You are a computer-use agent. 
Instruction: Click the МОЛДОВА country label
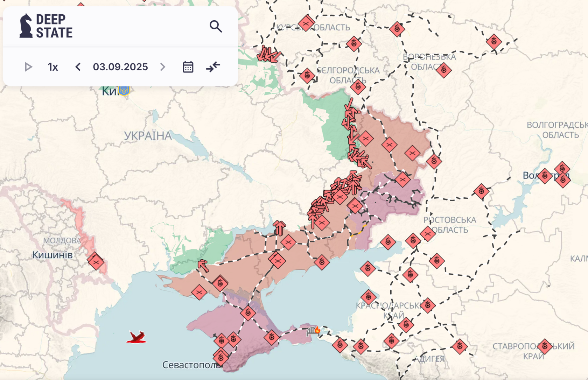point(62,241)
